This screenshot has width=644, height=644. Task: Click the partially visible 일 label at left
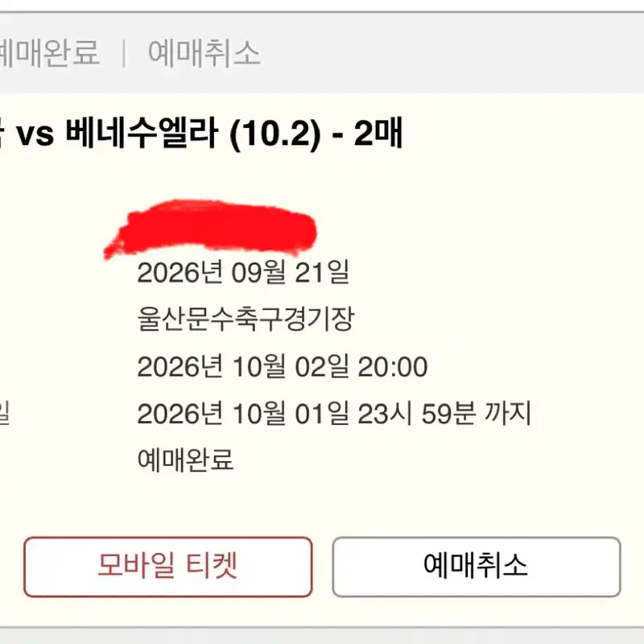tap(4, 414)
